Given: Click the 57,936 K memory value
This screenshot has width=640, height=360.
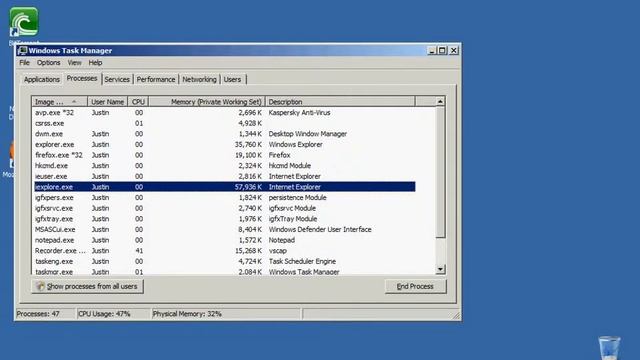Looking at the screenshot, I should point(248,187).
